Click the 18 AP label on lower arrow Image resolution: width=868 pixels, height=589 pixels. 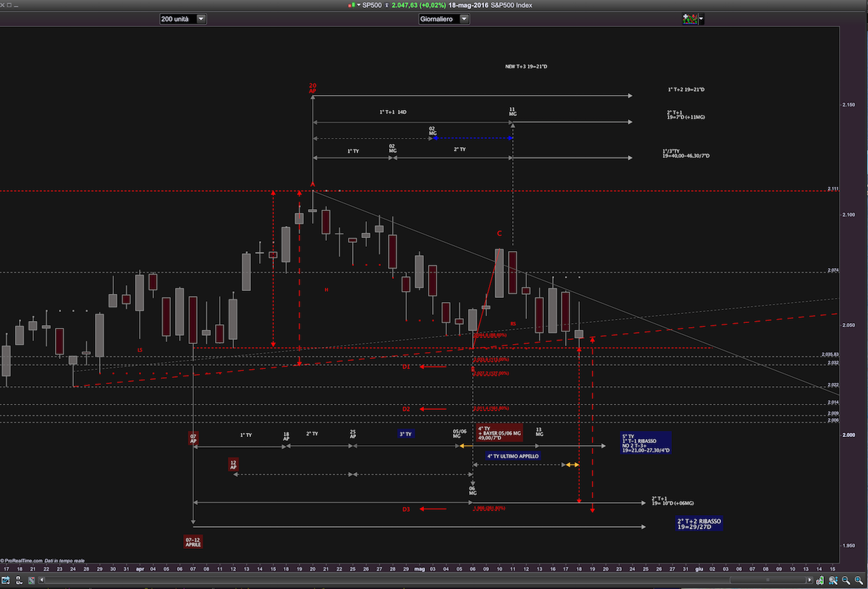286,436
